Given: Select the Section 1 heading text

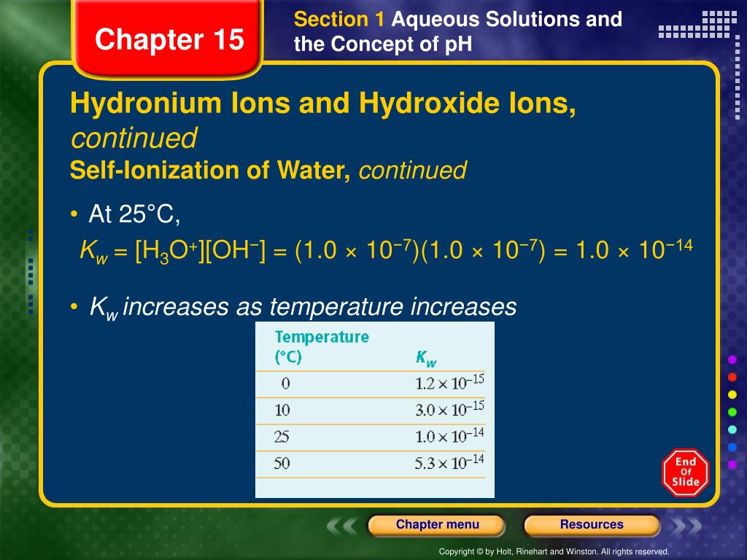Looking at the screenshot, I should [458, 31].
